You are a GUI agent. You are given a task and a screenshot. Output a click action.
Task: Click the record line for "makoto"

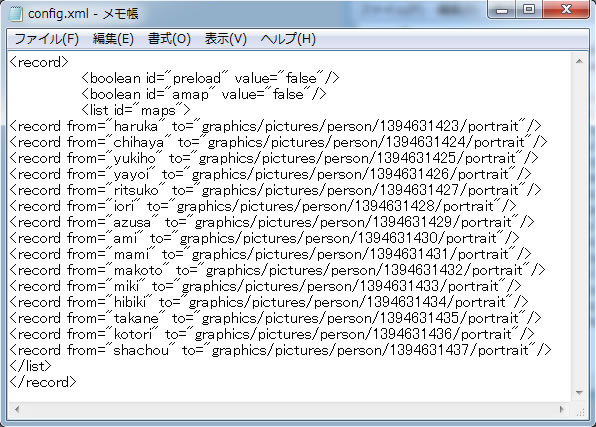[277, 270]
